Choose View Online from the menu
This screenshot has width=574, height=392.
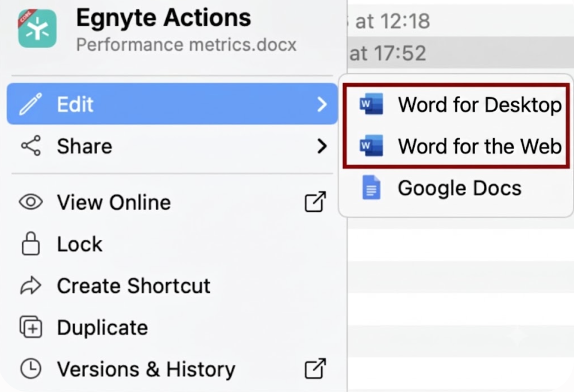pyautogui.click(x=172, y=202)
